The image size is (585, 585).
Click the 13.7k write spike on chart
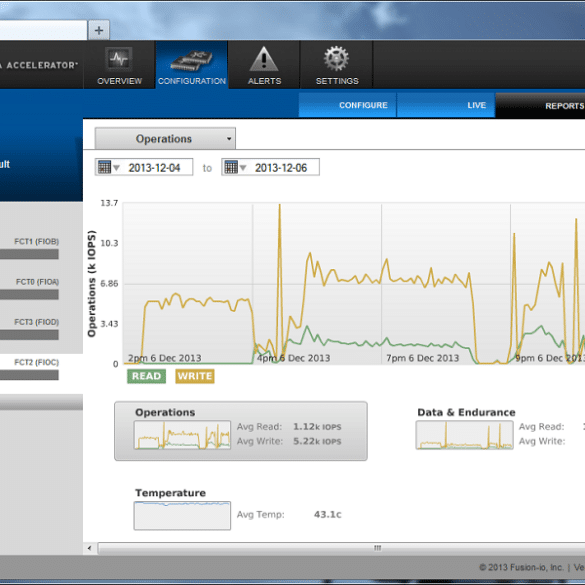279,205
